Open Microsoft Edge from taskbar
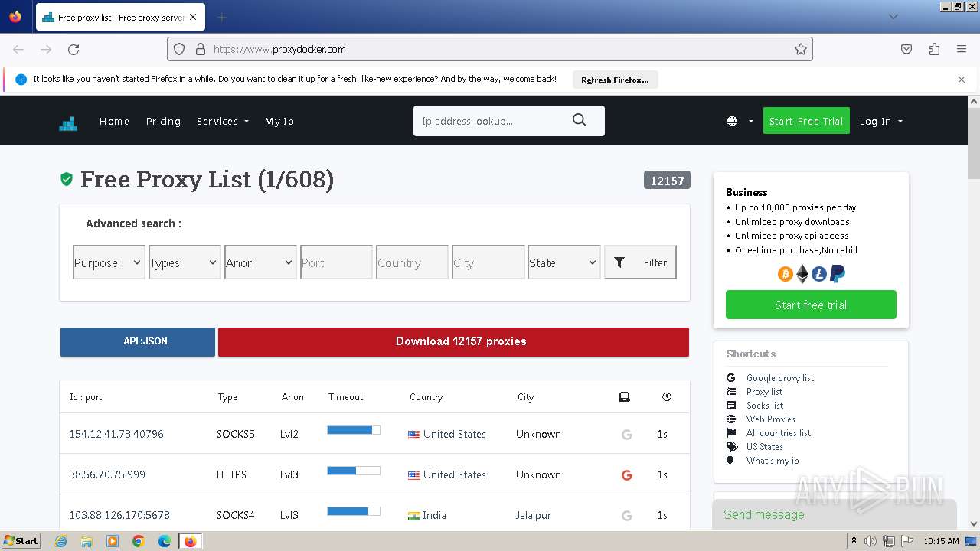980x551 pixels. coord(165,541)
